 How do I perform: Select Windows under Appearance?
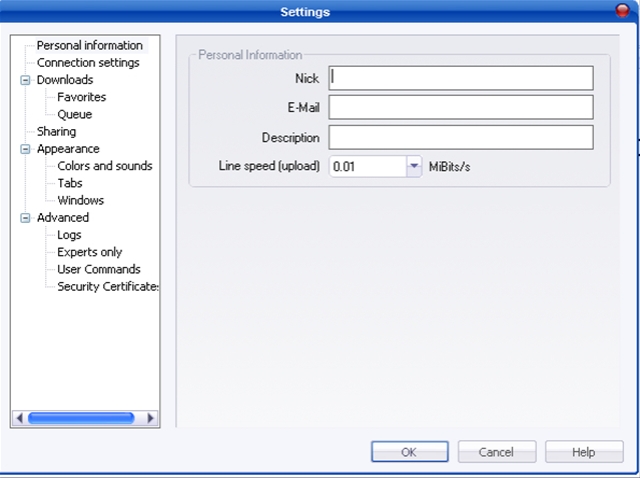click(80, 201)
